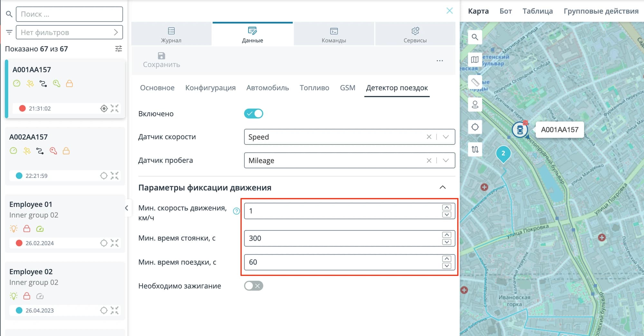The height and width of the screenshot is (336, 644).
Task: Open the Нет фильтров filter selector
Action: 69,32
